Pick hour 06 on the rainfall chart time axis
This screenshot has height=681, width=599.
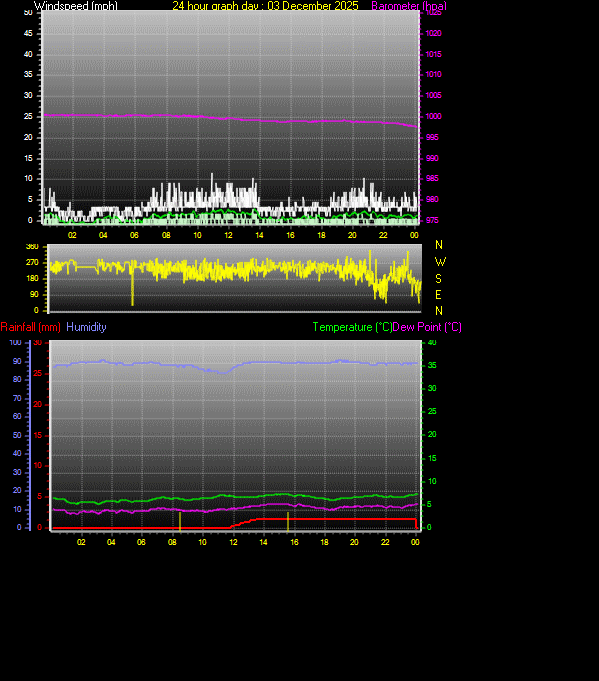coord(141,542)
